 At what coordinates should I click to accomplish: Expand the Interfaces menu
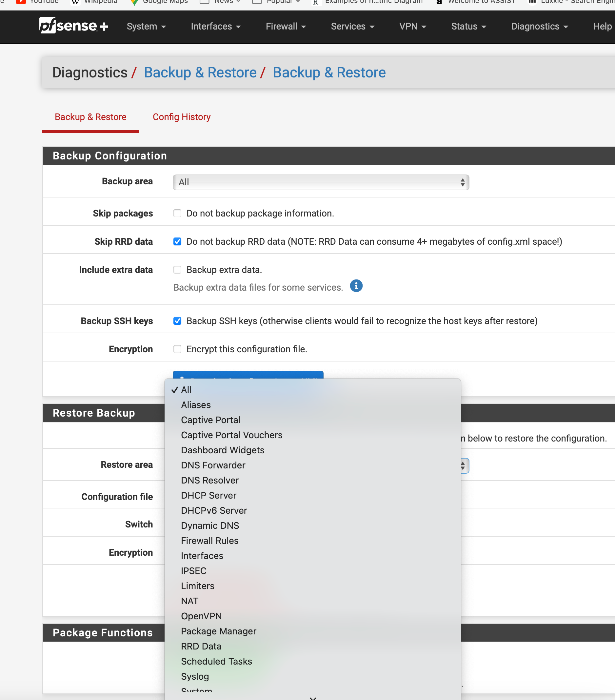pyautogui.click(x=216, y=26)
